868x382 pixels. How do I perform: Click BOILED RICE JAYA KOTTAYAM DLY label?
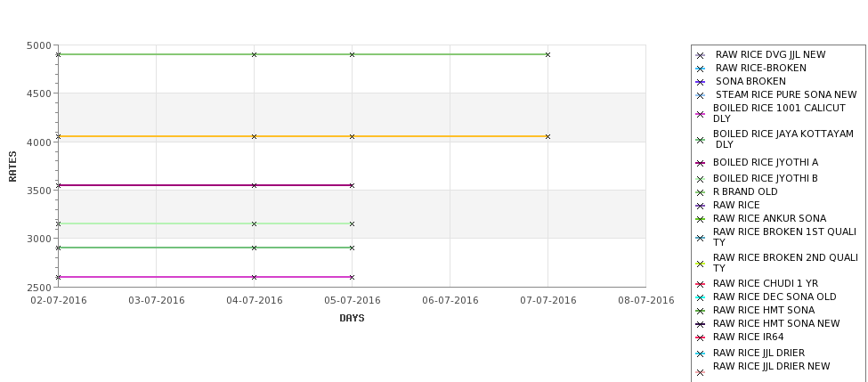coord(783,139)
